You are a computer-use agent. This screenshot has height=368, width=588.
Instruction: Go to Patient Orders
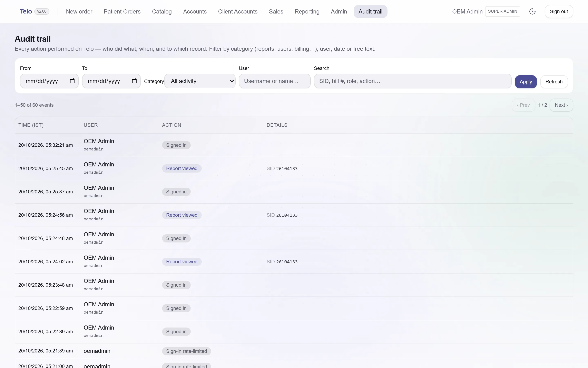pyautogui.click(x=122, y=11)
